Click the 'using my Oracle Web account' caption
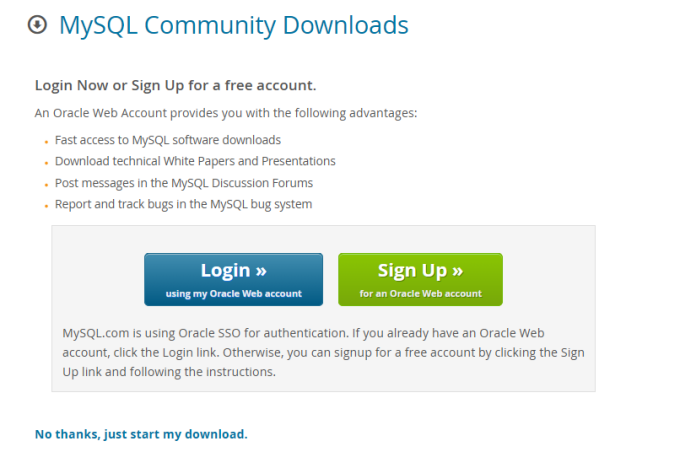The height and width of the screenshot is (469, 681). point(234,294)
